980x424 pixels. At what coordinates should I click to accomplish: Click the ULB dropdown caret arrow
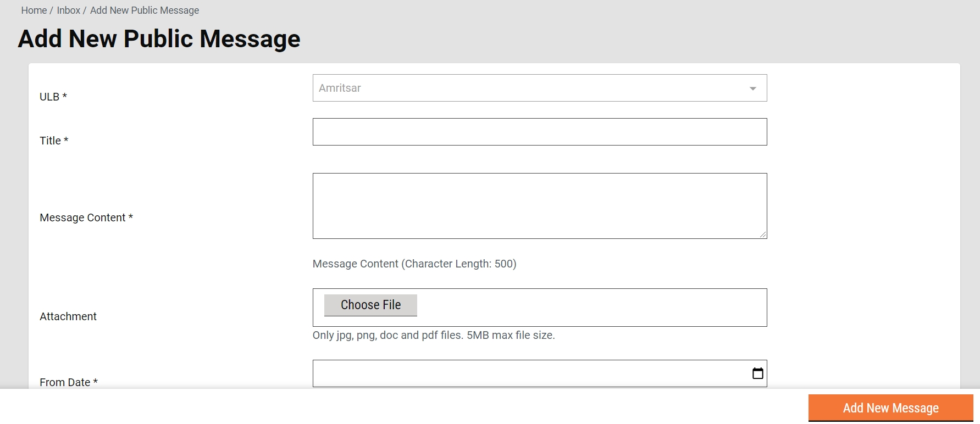752,88
